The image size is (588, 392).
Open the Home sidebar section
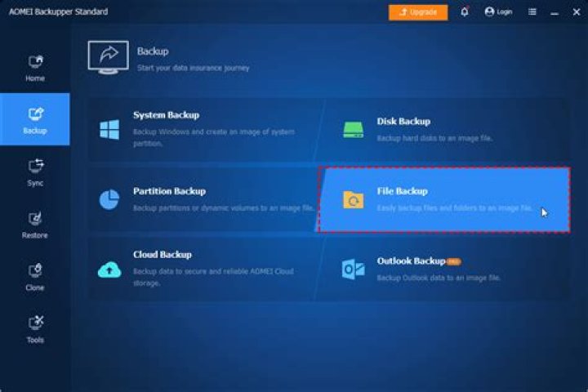click(35, 68)
